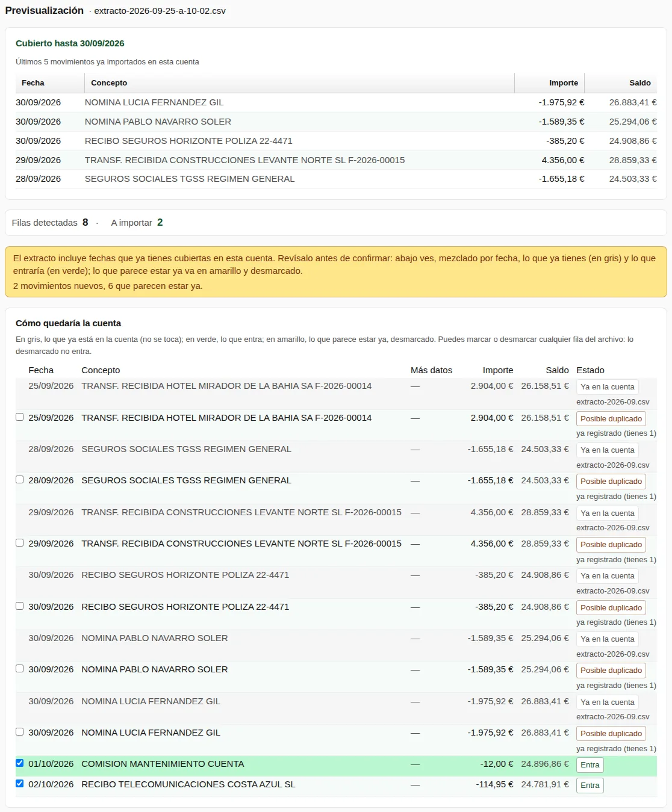Uncheck RECIBO TELECOMUNICACIONES COSTA AZUL checkbox
Viewport: 672px width, 812px height.
coord(20,784)
